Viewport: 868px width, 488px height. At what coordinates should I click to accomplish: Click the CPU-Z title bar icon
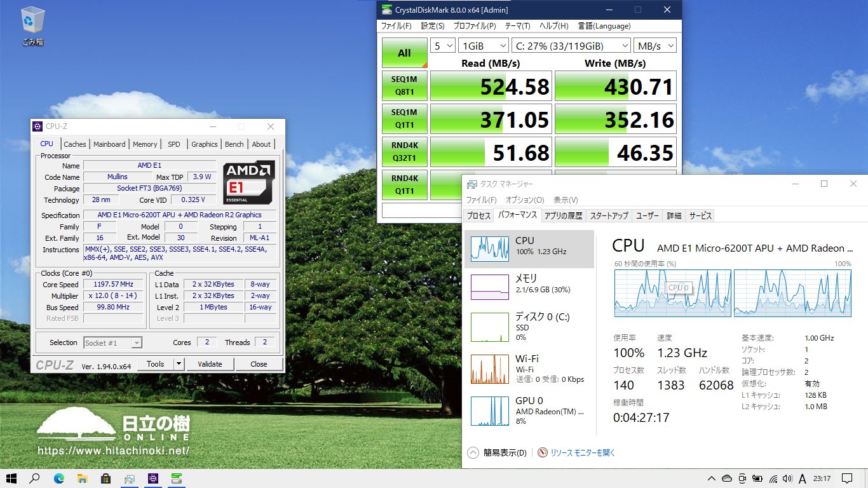pos(38,126)
